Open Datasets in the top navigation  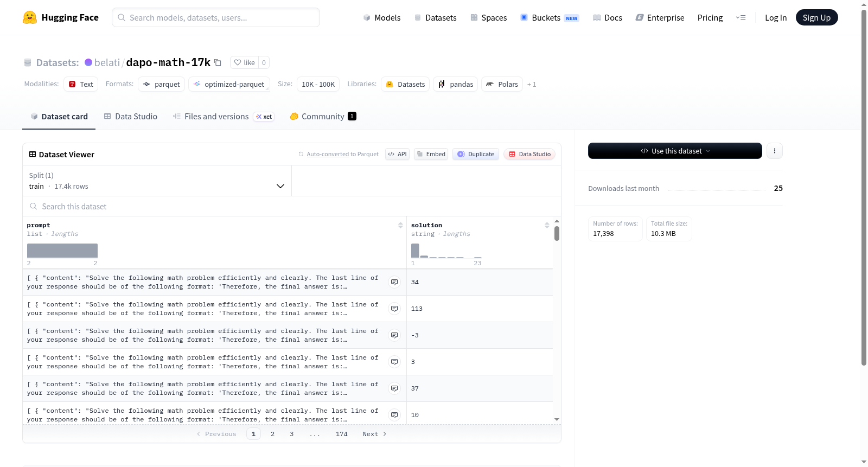pyautogui.click(x=435, y=17)
